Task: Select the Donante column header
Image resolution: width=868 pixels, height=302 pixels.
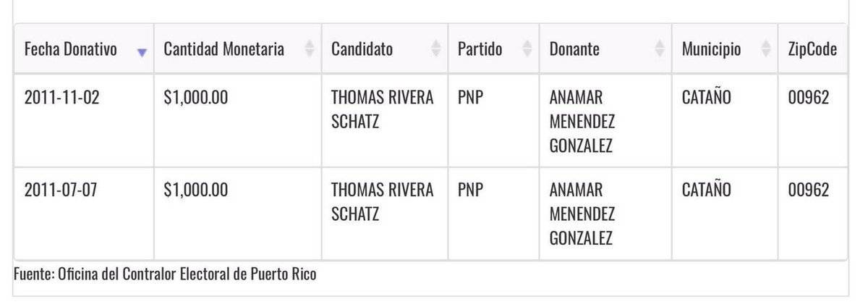Action: [574, 49]
